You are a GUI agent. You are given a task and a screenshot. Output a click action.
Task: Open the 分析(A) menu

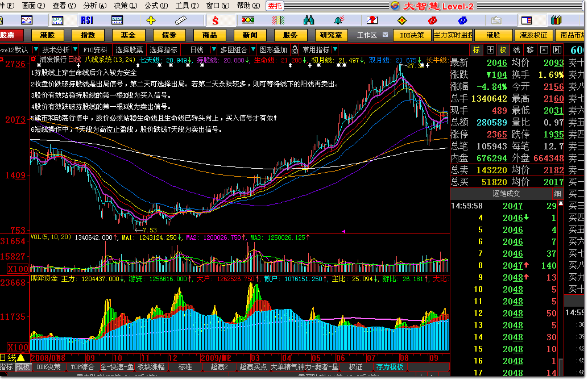coord(95,6)
